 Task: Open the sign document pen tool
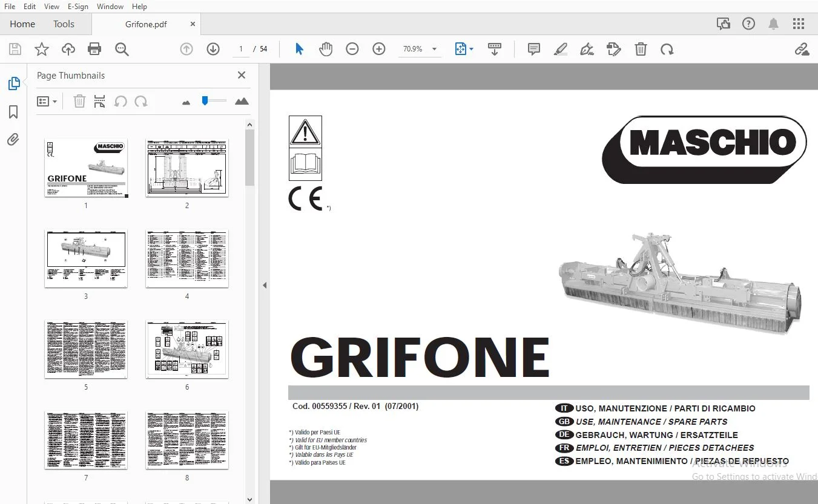587,49
